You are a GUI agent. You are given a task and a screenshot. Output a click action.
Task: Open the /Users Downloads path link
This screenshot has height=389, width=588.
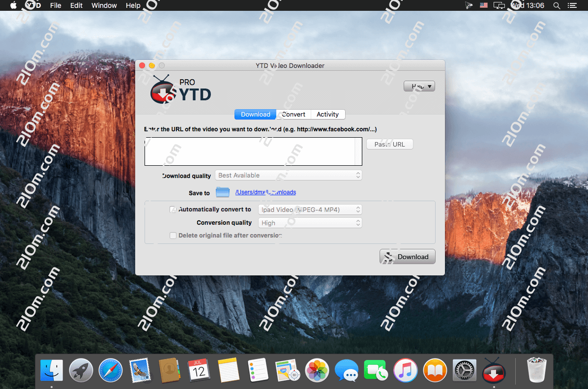(x=265, y=192)
